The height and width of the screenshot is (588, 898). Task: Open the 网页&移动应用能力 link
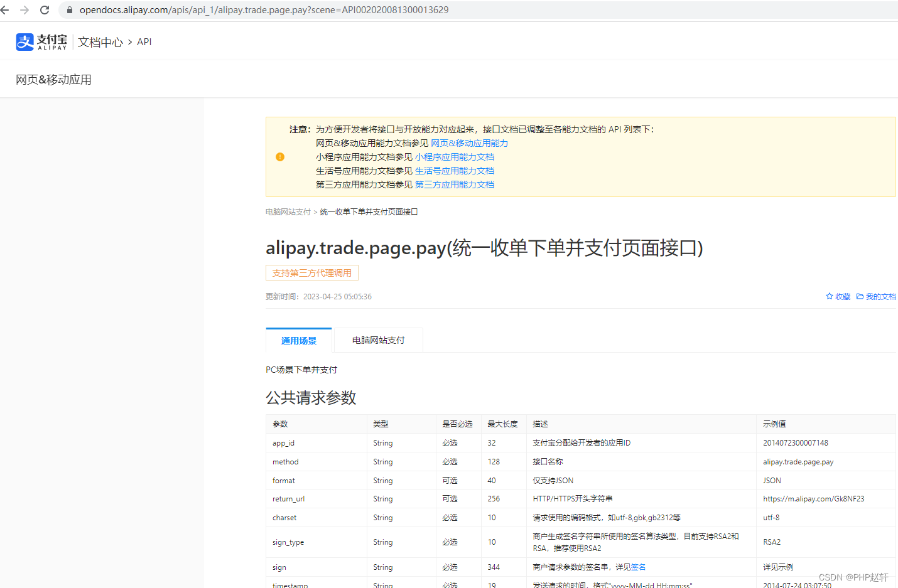tap(470, 142)
